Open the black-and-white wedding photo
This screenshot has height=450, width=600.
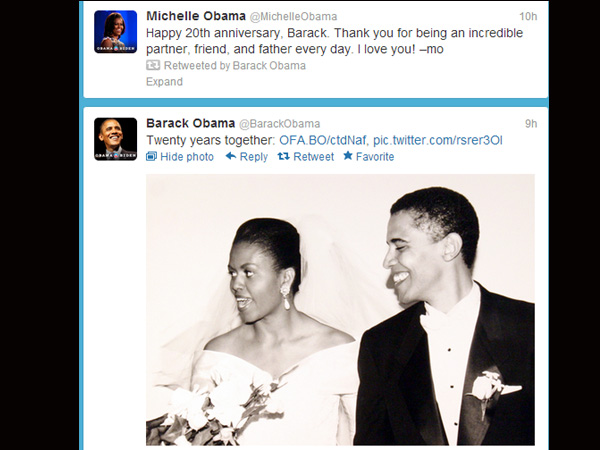click(x=340, y=309)
